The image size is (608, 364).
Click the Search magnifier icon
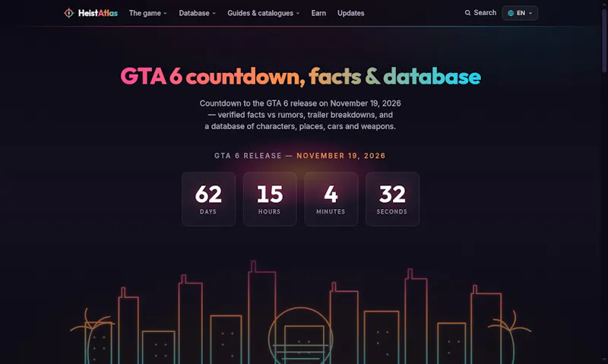(x=467, y=13)
